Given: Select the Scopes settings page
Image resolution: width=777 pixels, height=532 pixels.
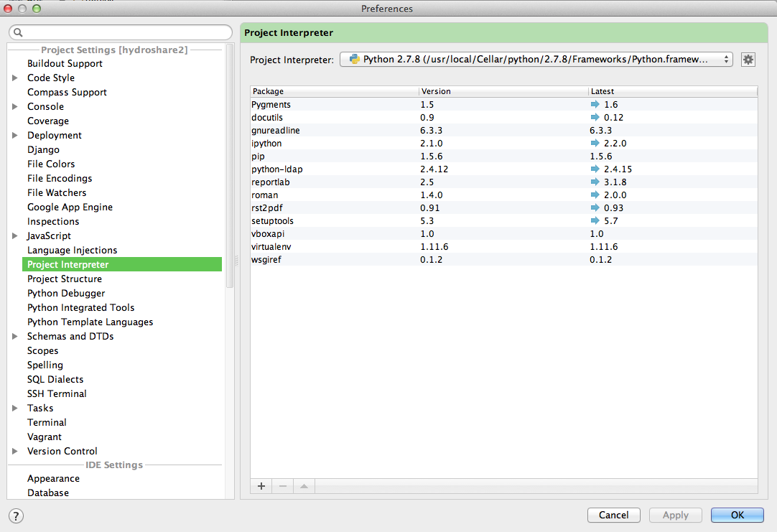Looking at the screenshot, I should point(42,350).
